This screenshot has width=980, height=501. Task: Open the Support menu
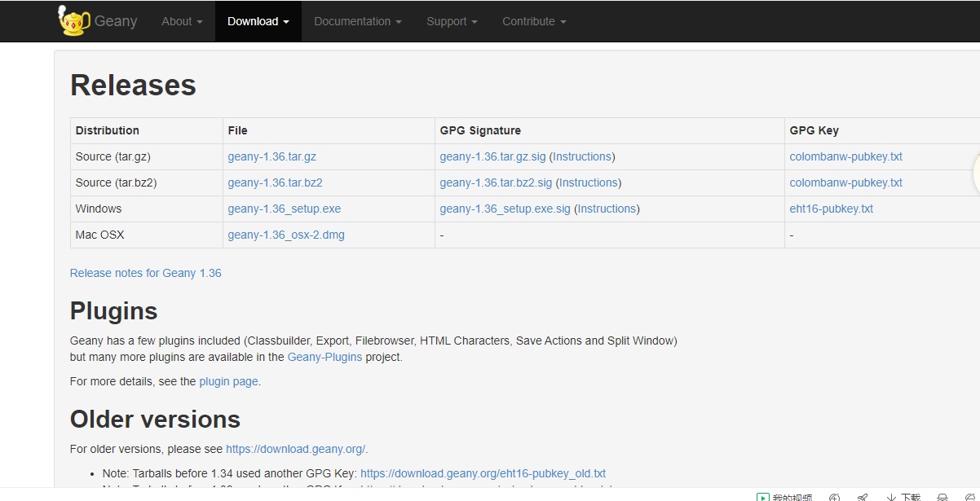[452, 21]
